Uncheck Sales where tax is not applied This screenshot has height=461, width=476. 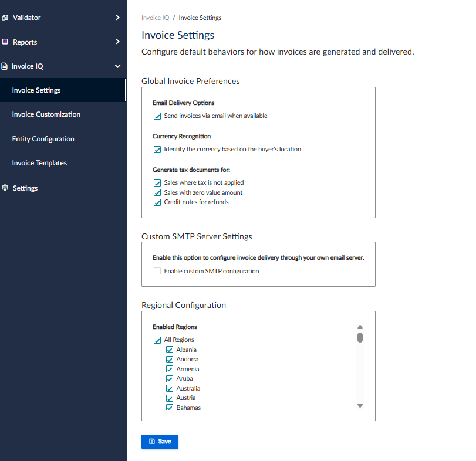coord(157,182)
